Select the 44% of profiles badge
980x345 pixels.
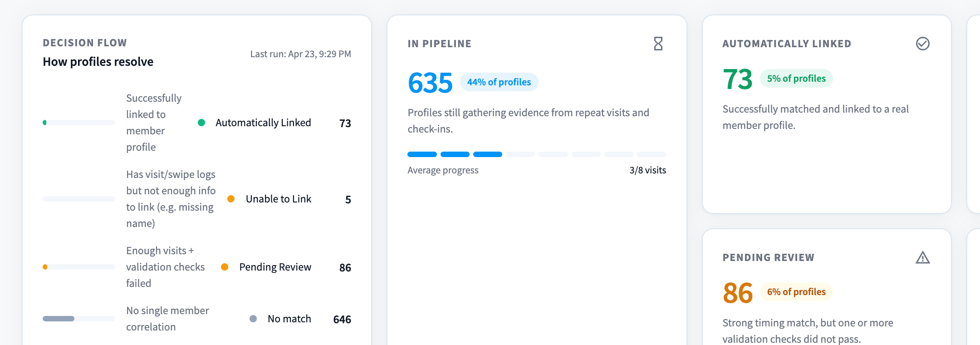pyautogui.click(x=499, y=82)
